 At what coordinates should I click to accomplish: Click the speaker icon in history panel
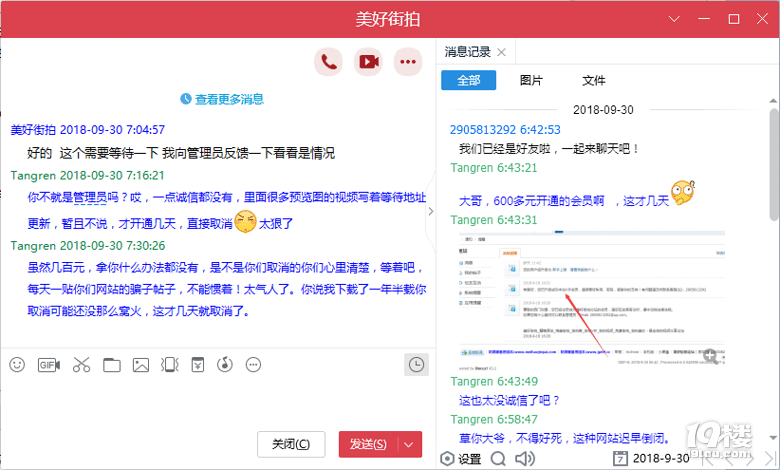coord(523,459)
